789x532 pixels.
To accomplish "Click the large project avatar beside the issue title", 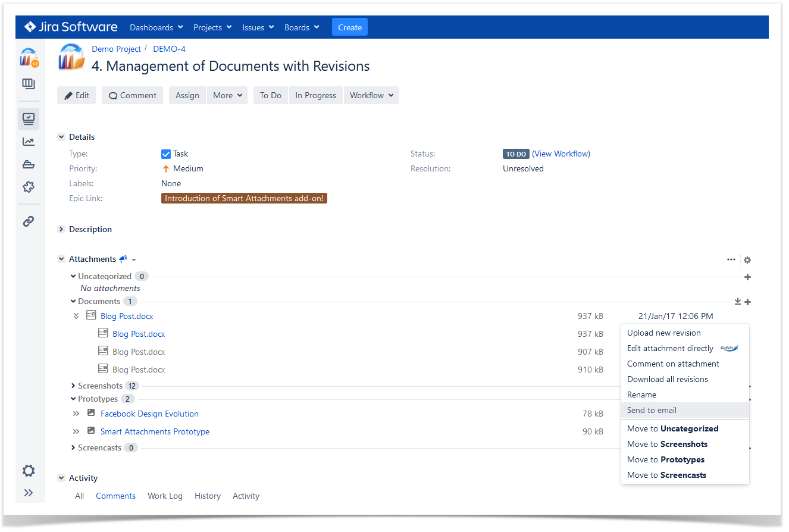I will [x=71, y=57].
